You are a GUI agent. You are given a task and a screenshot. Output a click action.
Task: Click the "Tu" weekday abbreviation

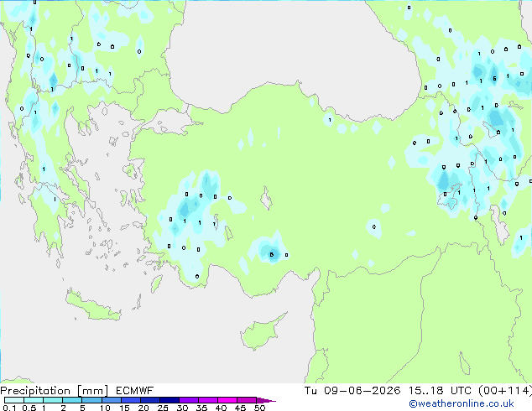pyautogui.click(x=310, y=391)
